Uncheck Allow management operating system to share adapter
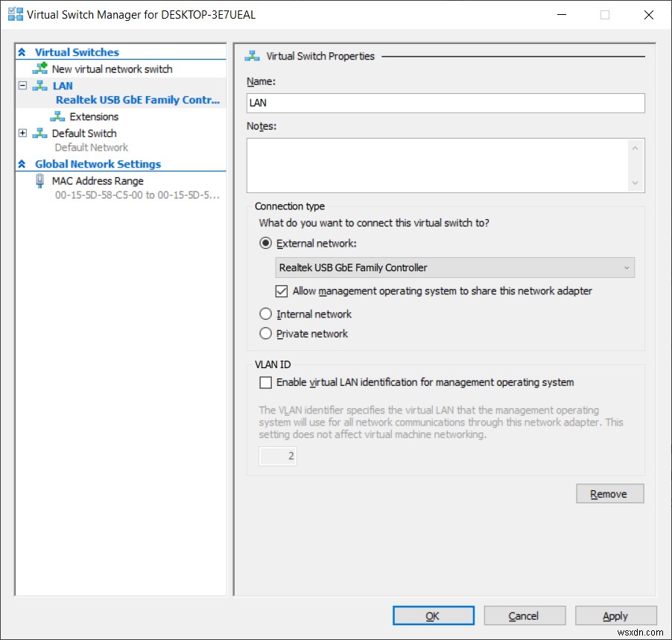The image size is (672, 640). (282, 291)
